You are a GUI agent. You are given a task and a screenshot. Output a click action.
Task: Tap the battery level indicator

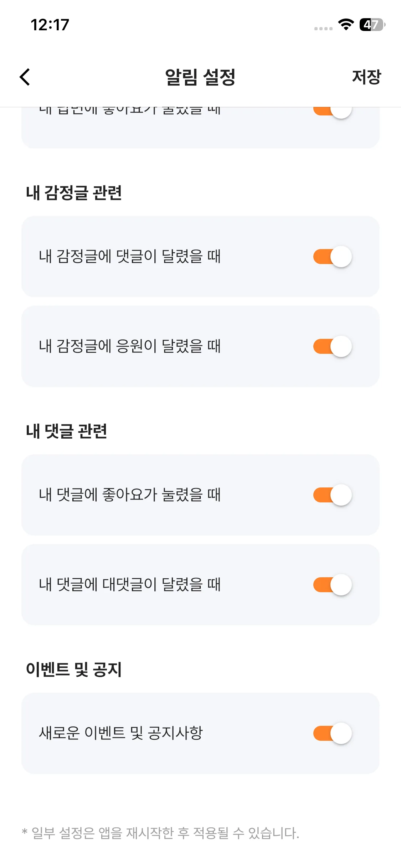click(372, 25)
